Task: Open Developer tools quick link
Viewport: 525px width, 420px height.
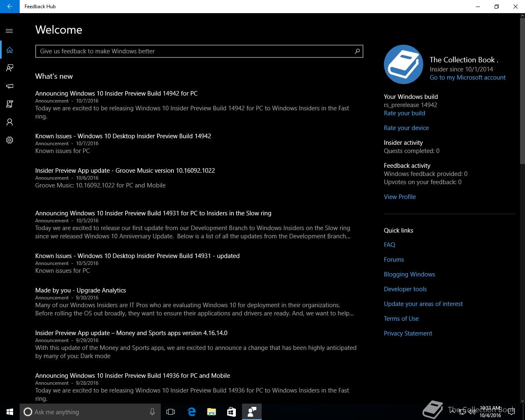Action: [x=405, y=289]
